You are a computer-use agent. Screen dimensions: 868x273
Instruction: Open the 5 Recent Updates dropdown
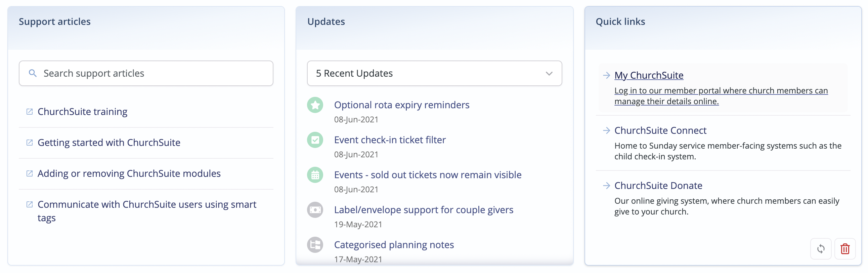pyautogui.click(x=434, y=73)
